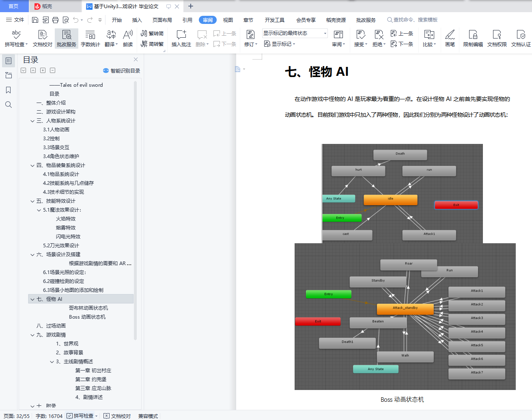Viewport: 532px width, 420px height.
Task: Collapse 3、主线剧情概述 subsection
Action: [x=52, y=362]
